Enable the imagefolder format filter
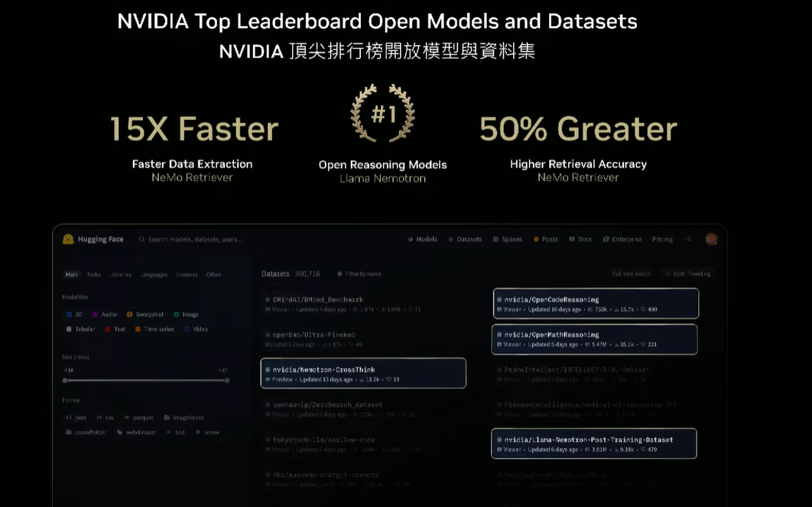The width and height of the screenshot is (812, 507). pos(184,418)
